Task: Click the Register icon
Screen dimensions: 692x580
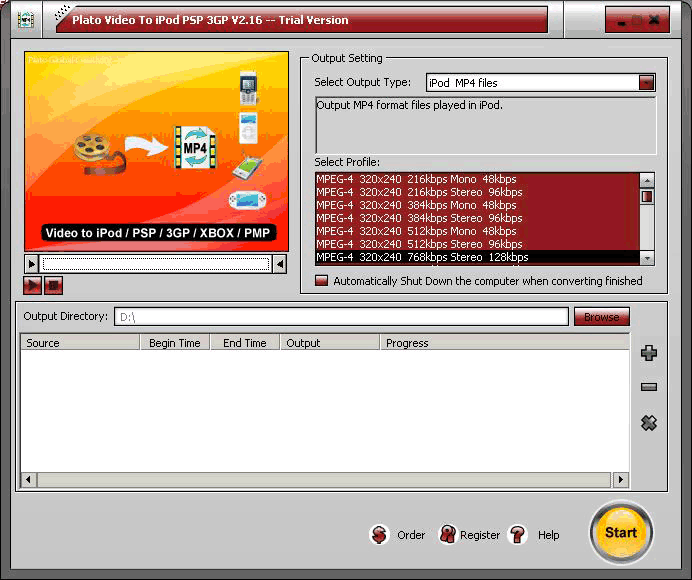Action: click(448, 535)
